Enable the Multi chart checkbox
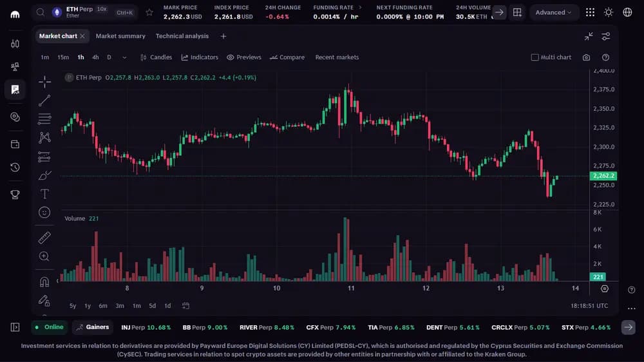644x362 pixels. (535, 57)
